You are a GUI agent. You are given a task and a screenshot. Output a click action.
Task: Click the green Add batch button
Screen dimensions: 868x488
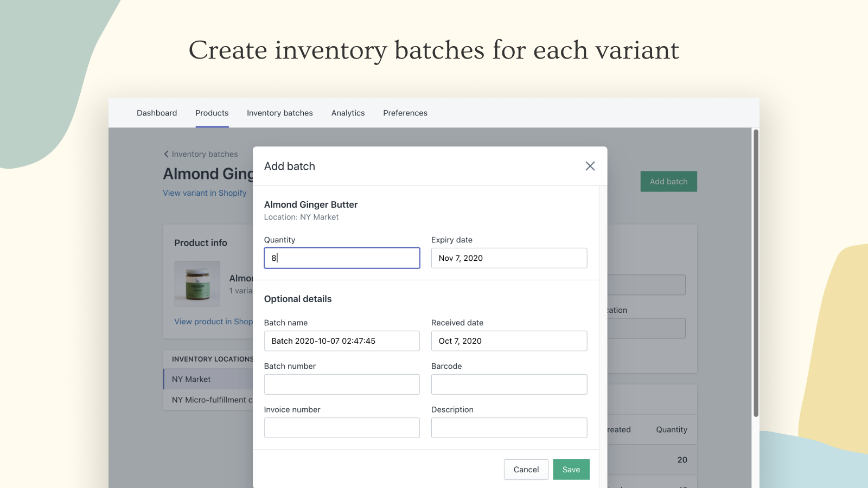coord(668,181)
